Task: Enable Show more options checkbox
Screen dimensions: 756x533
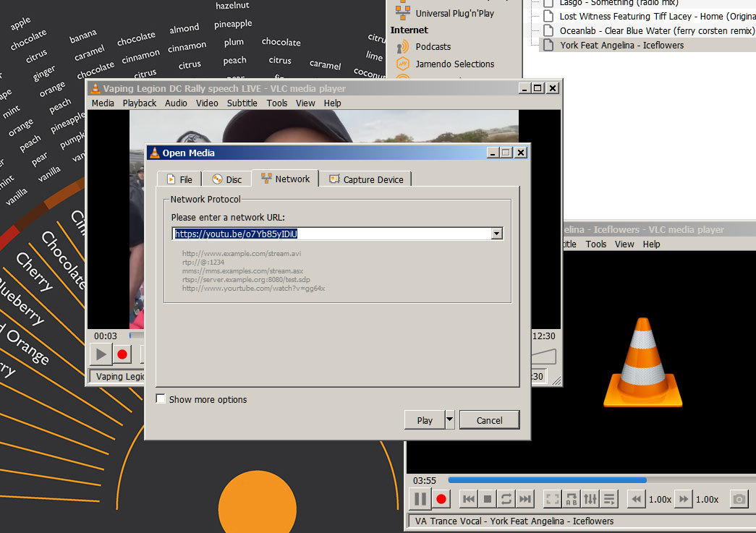Action: (x=161, y=399)
